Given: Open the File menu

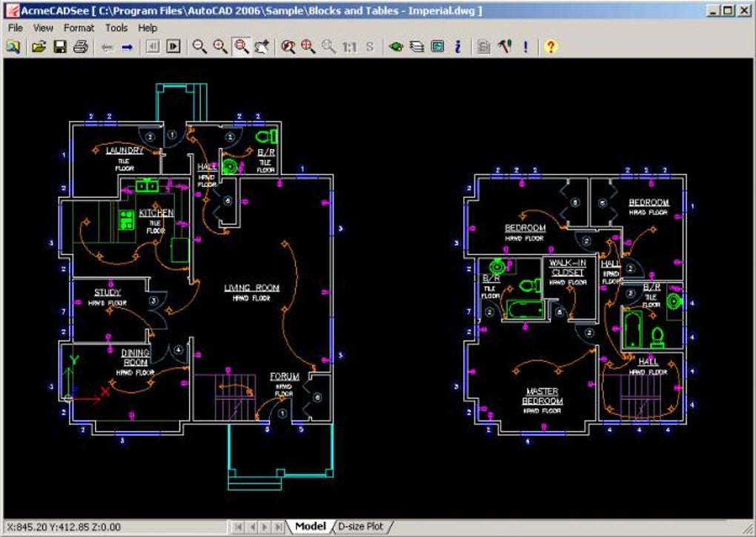Looking at the screenshot, I should click(x=16, y=28).
